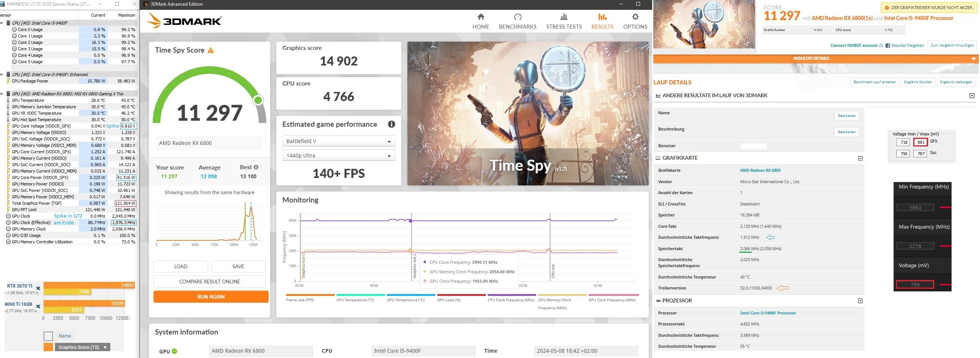Collapse the i5-9400F: Enhanced node in HWiNFO
The width and height of the screenshot is (980, 358).
[x=2, y=75]
